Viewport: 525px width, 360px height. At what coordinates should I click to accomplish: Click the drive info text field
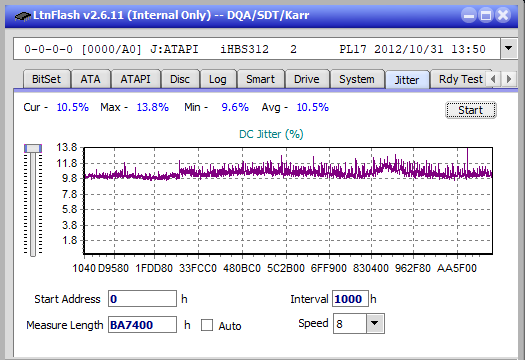[x=257, y=49]
